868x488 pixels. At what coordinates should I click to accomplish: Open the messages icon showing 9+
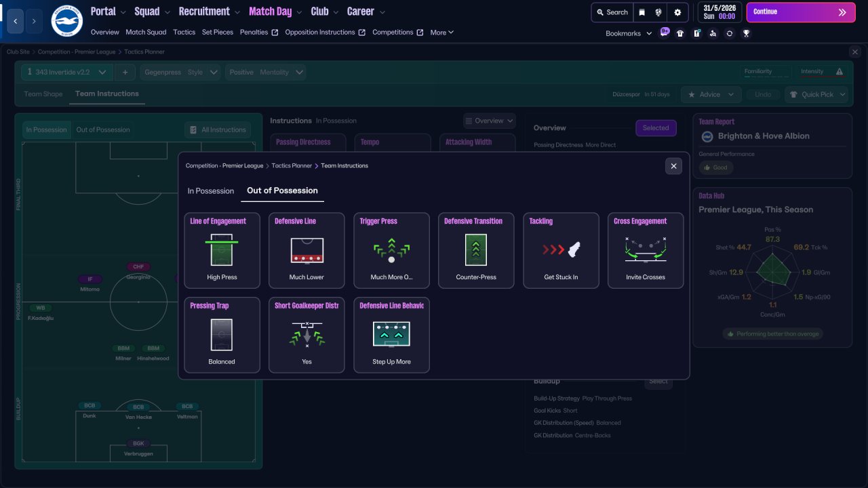(665, 33)
